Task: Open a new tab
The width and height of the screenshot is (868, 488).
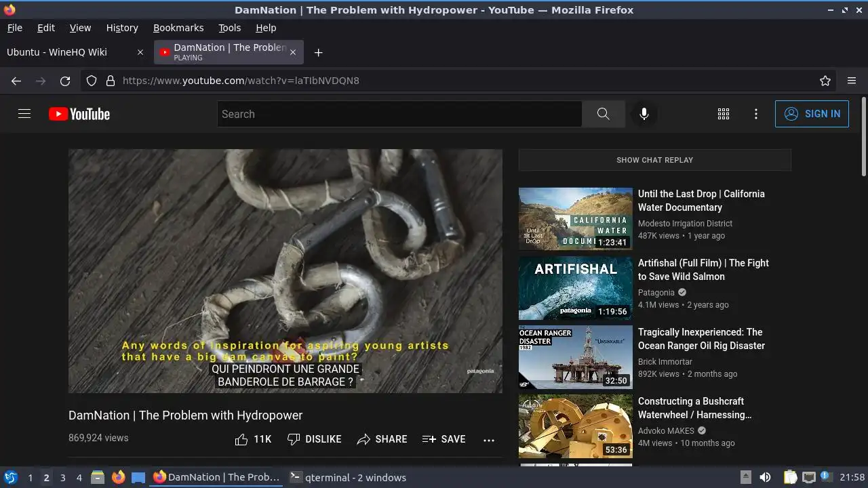Action: [318, 52]
